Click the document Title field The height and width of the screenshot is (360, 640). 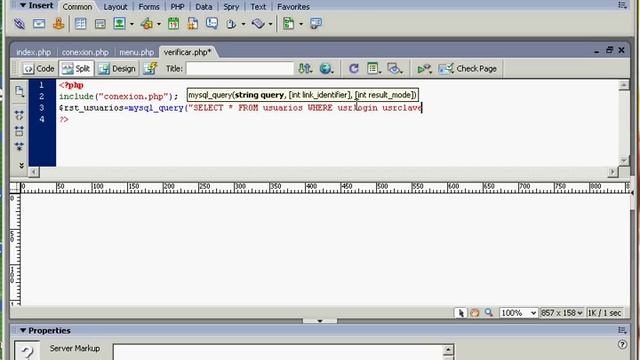240,69
